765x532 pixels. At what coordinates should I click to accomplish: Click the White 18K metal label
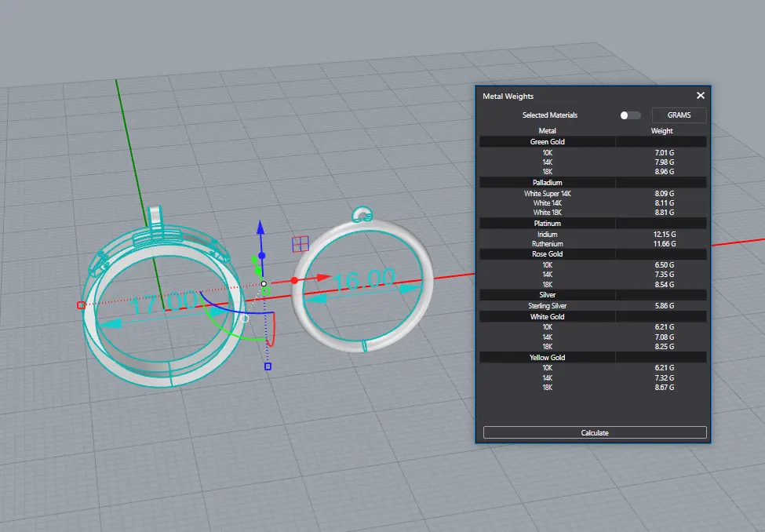point(548,213)
